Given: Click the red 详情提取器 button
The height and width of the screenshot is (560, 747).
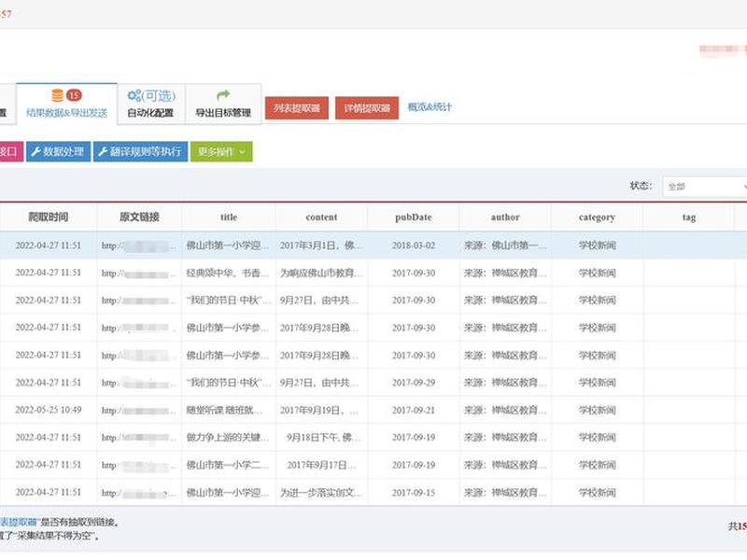Looking at the screenshot, I should (x=367, y=108).
